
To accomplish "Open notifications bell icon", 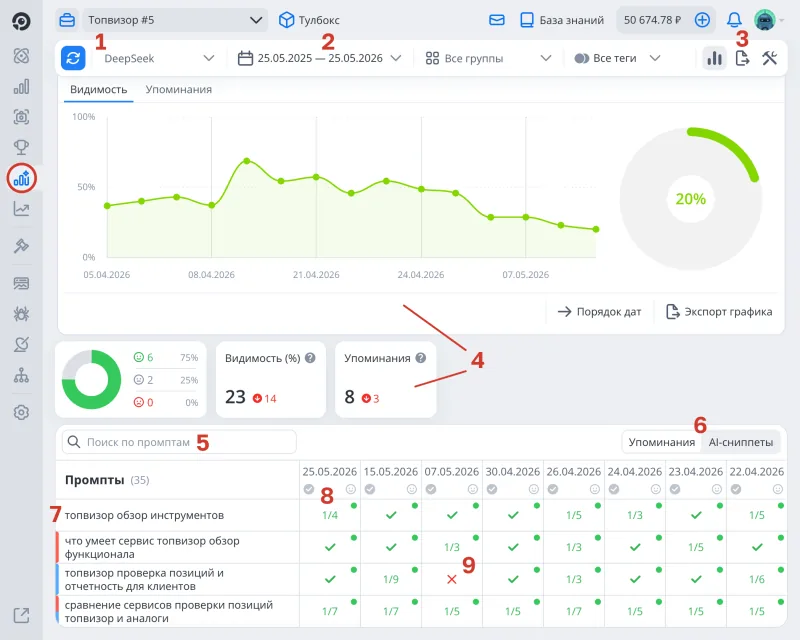I will [734, 20].
